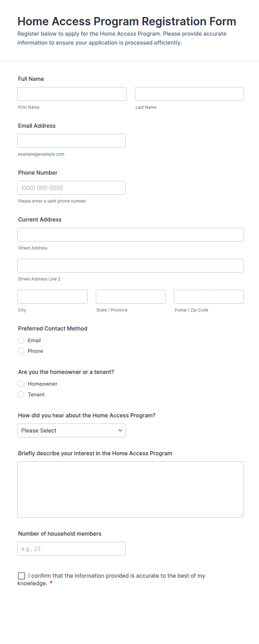
Task: Click the Phone Number field
Action: pyautogui.click(x=72, y=188)
